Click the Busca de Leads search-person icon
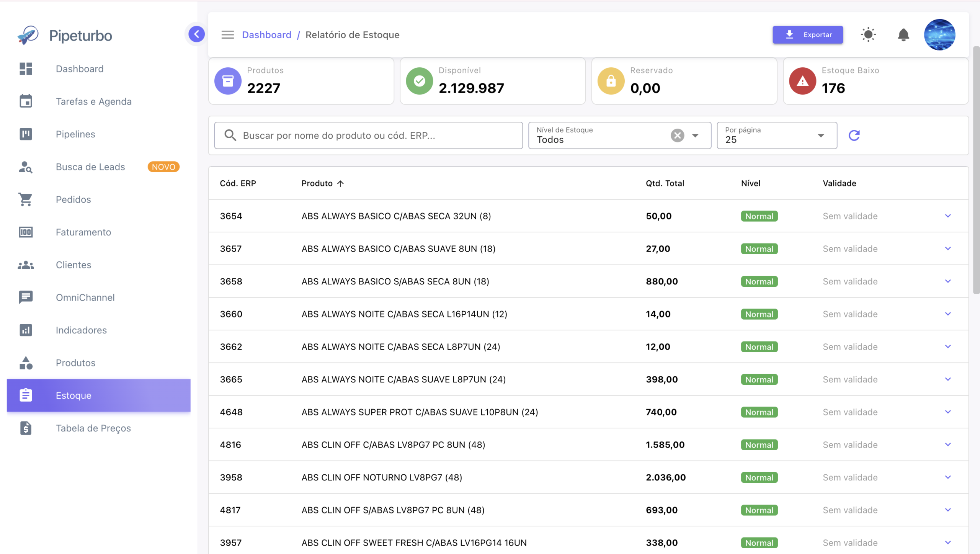This screenshot has height=554, width=980. (26, 167)
